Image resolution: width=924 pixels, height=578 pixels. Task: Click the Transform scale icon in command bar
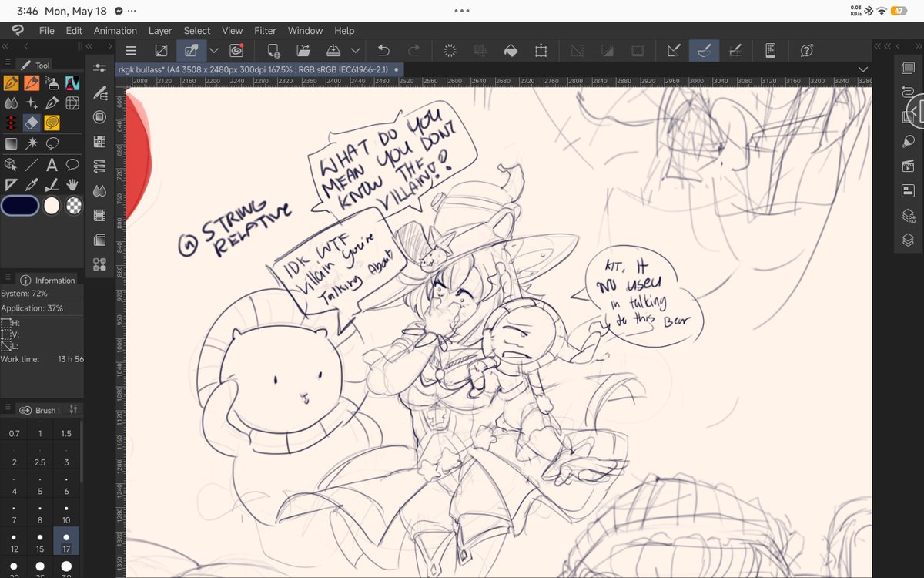pyautogui.click(x=541, y=51)
